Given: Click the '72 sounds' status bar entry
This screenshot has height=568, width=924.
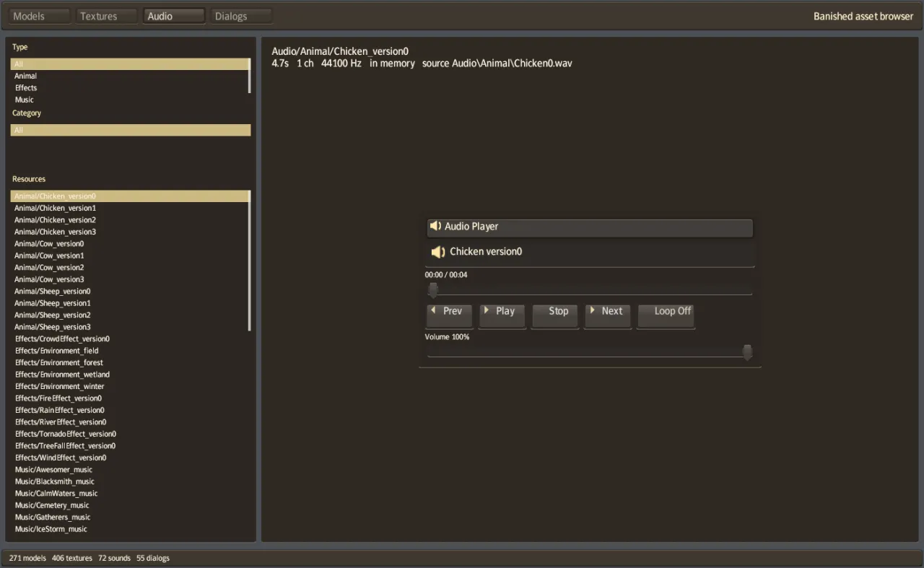Looking at the screenshot, I should point(115,558).
